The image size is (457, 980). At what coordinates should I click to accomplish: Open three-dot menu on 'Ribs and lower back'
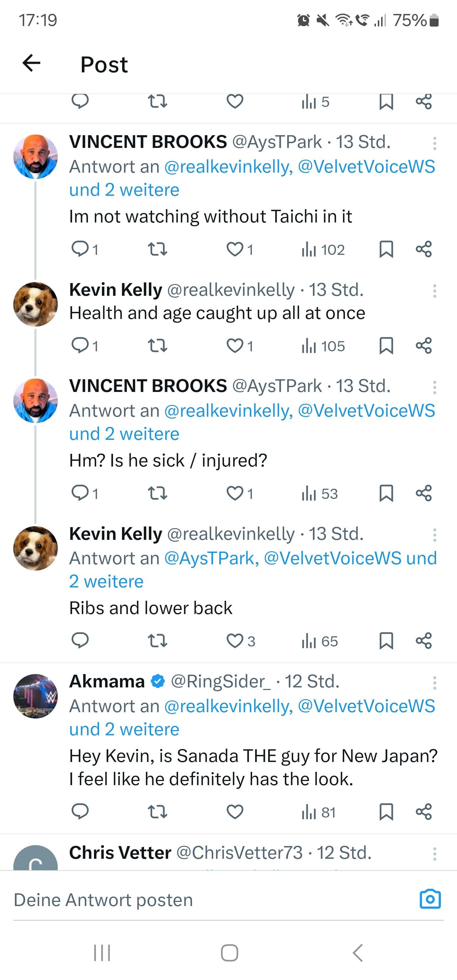coord(434,535)
